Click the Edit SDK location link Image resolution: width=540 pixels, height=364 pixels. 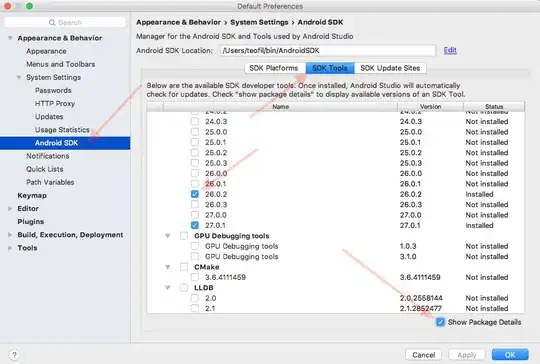coord(450,50)
